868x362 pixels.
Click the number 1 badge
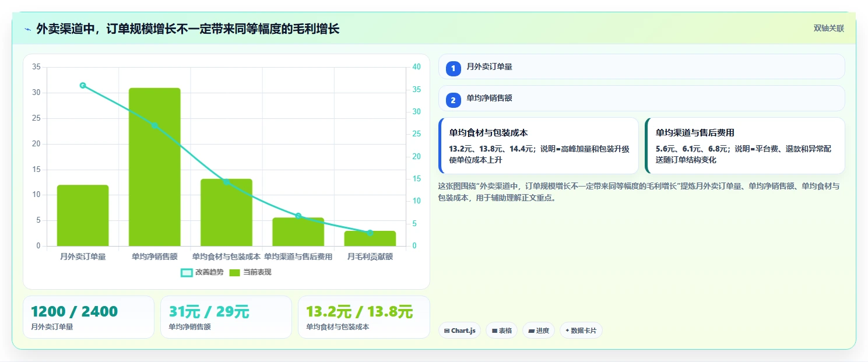pyautogui.click(x=454, y=68)
